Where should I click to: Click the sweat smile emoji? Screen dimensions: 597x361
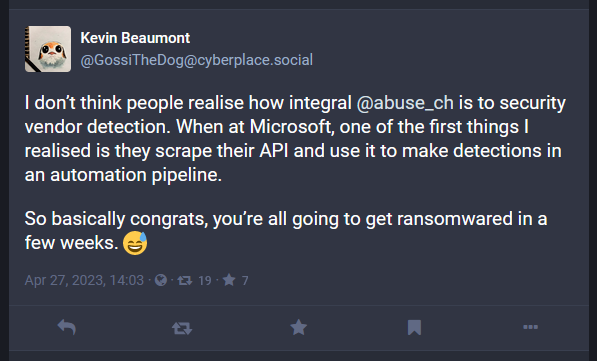pos(135,243)
